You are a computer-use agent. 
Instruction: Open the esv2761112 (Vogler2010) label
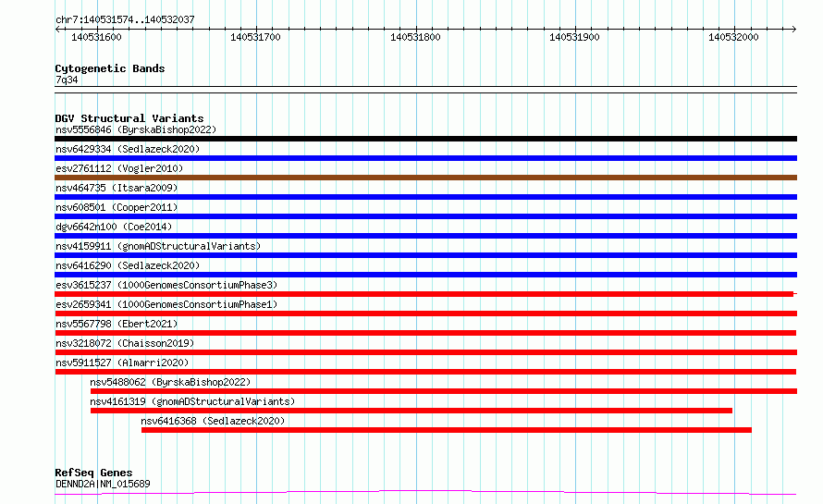point(119,168)
